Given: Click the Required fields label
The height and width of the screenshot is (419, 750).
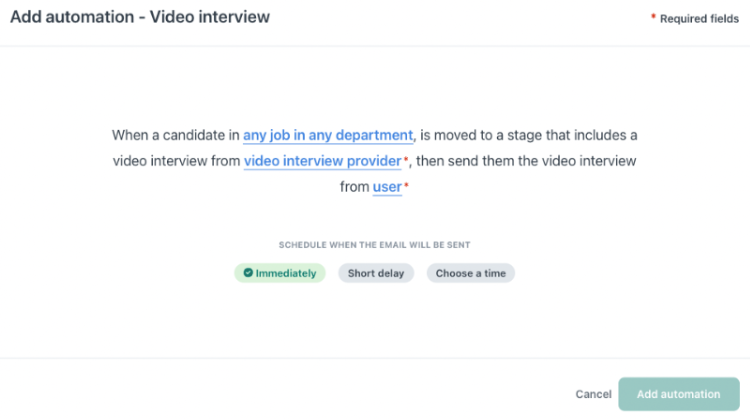Looking at the screenshot, I should click(699, 19).
